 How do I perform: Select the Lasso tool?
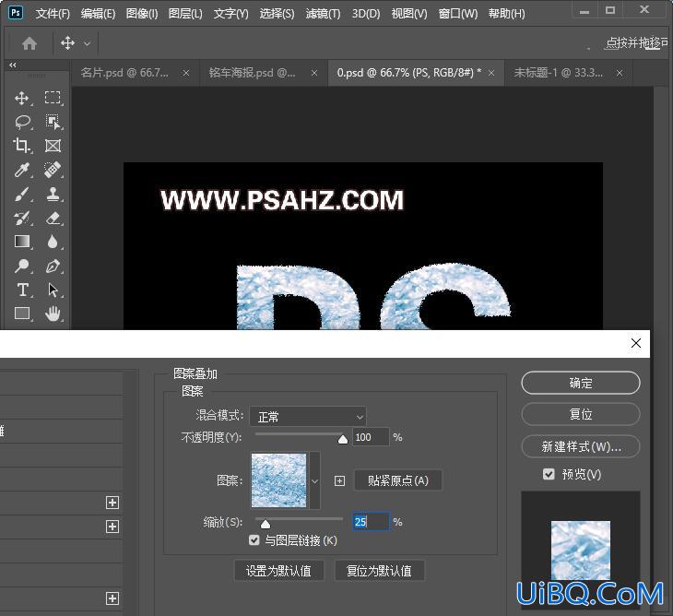(x=22, y=123)
